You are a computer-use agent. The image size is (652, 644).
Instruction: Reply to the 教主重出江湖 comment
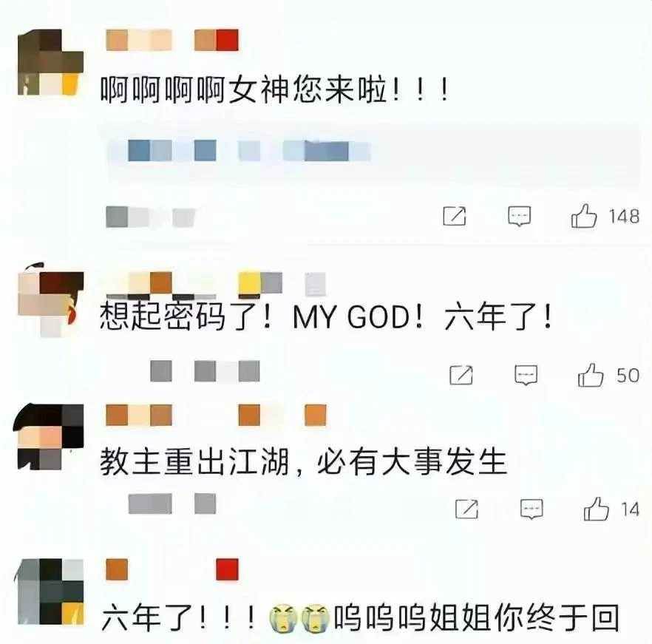[x=532, y=509]
